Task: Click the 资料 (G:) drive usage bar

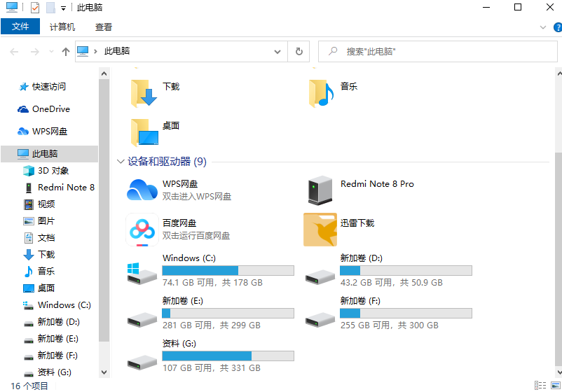Action: 228,356
